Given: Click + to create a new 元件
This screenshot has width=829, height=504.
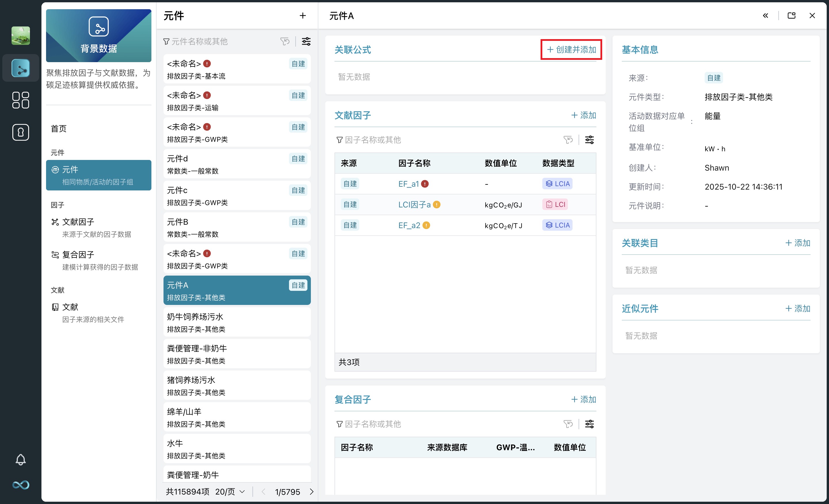Looking at the screenshot, I should point(303,16).
